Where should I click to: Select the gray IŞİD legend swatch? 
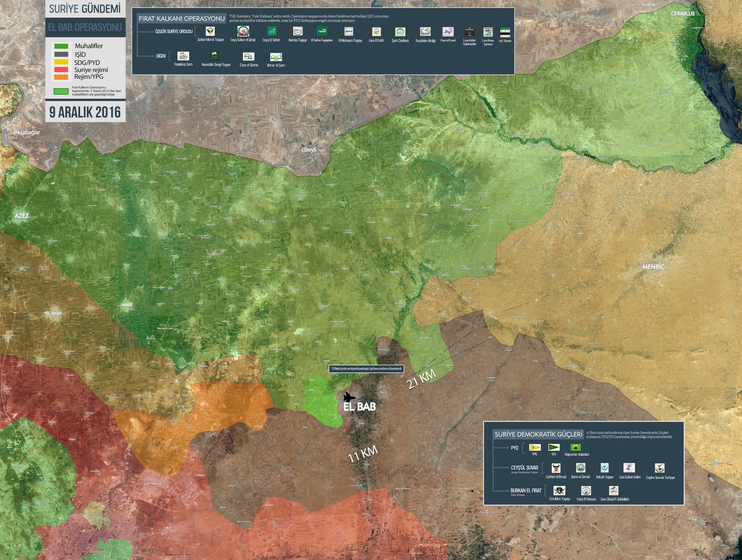61,54
